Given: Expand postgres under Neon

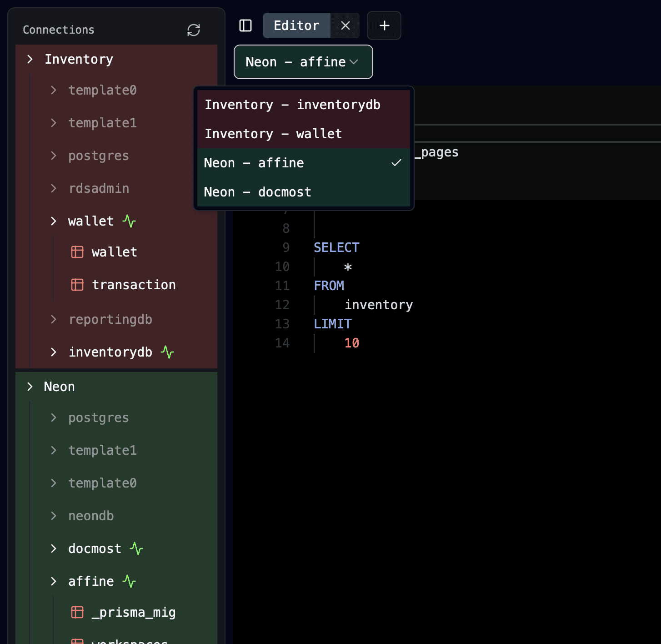Looking at the screenshot, I should coord(54,418).
